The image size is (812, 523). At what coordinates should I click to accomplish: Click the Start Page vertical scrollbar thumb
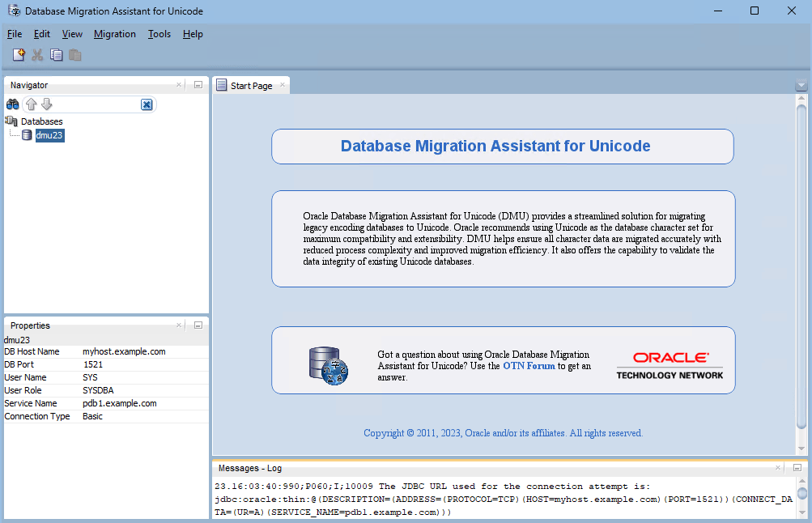pyautogui.click(x=801, y=266)
